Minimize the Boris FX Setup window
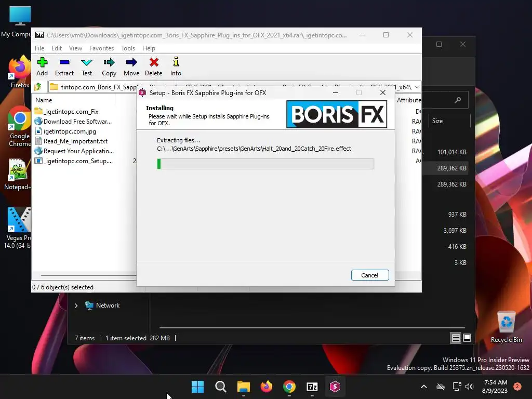This screenshot has width=532, height=399. pos(336,92)
